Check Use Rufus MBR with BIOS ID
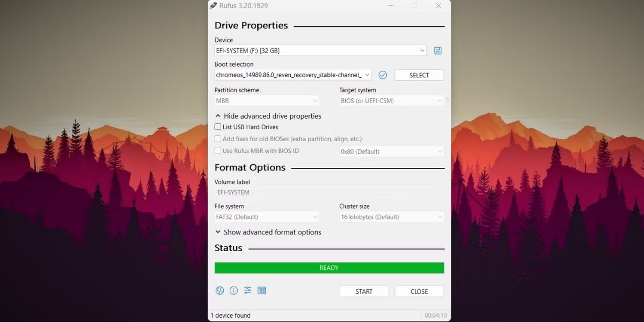Image resolution: width=644 pixels, height=322 pixels. [x=218, y=151]
